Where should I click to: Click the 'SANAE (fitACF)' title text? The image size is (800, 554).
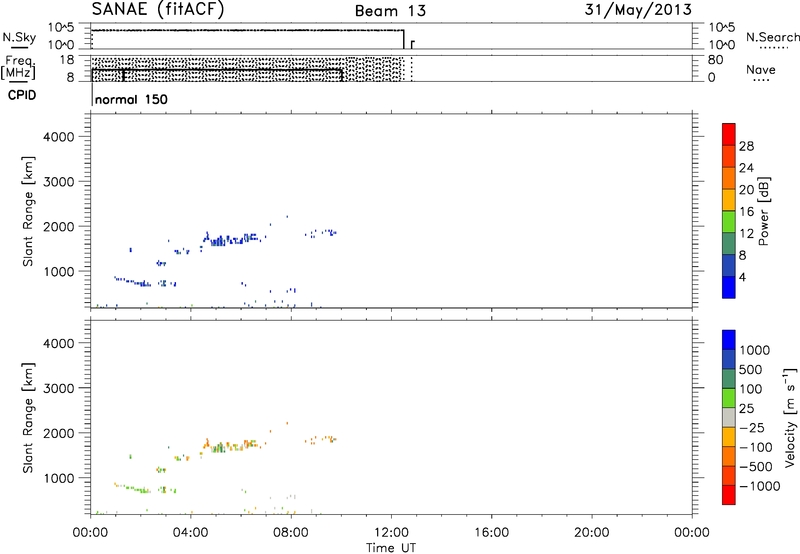pos(158,9)
